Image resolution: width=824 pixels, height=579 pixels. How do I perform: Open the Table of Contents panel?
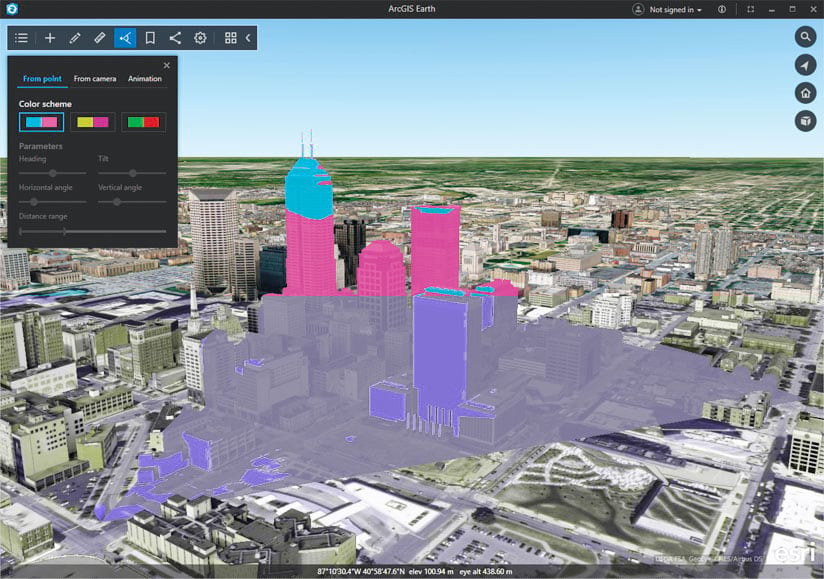(20, 38)
